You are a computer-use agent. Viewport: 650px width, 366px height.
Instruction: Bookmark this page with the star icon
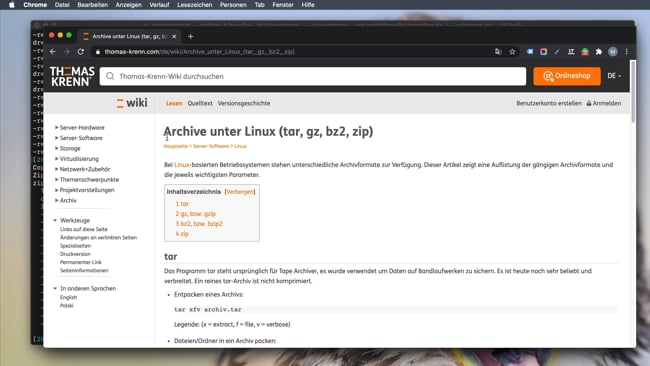click(x=512, y=52)
